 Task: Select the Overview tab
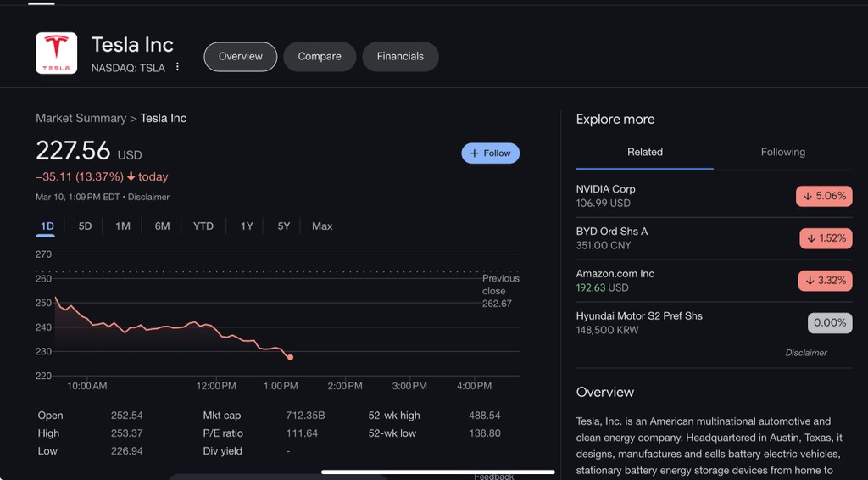[240, 57]
